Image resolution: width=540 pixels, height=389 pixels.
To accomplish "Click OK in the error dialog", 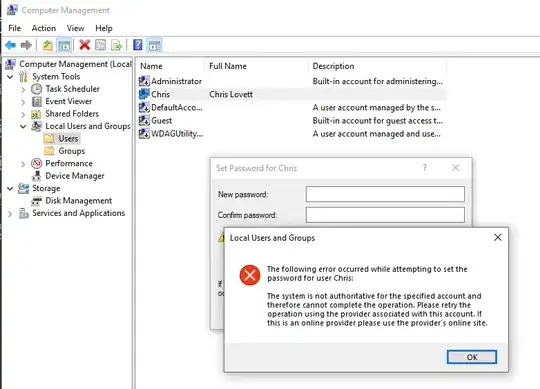I will [472, 357].
